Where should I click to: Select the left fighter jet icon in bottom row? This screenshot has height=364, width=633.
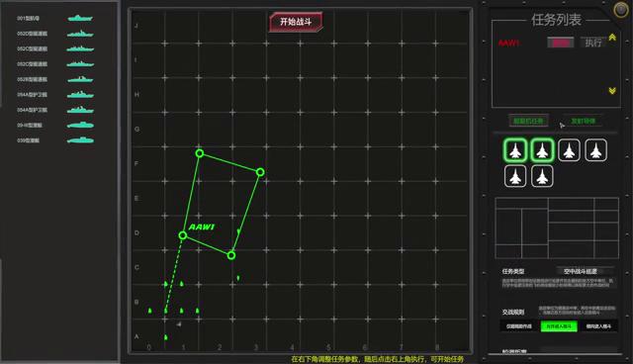pos(515,176)
